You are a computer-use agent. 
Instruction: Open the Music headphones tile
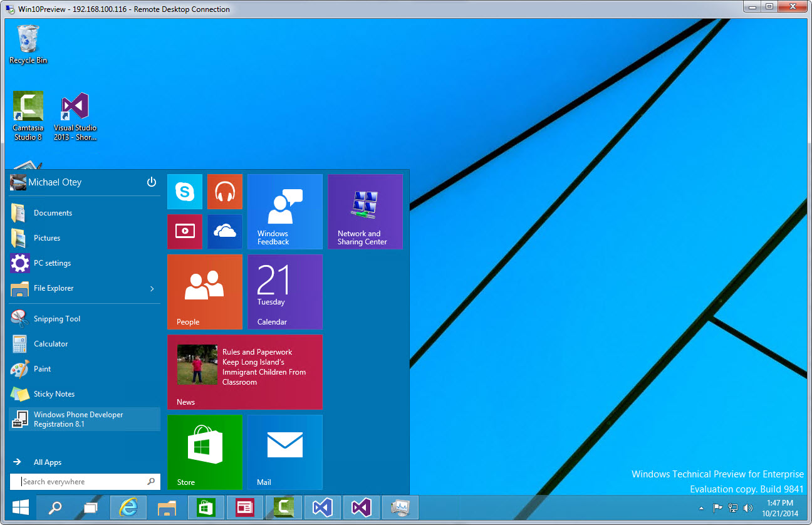point(225,192)
